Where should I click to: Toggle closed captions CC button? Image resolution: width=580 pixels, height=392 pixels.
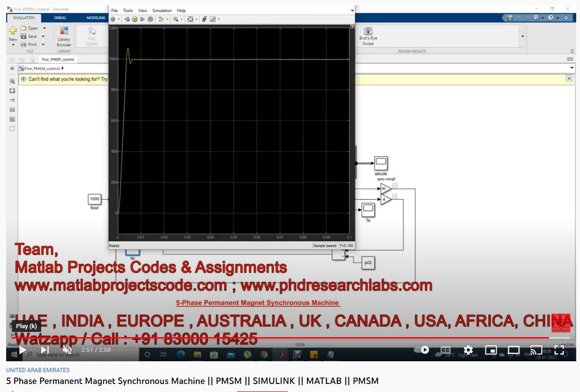tap(445, 350)
